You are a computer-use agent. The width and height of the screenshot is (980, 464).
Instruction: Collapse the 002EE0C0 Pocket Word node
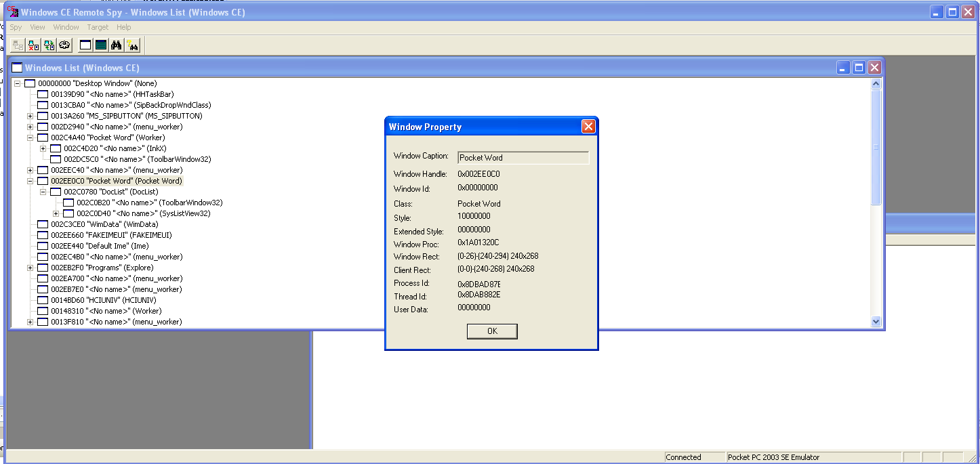click(30, 181)
